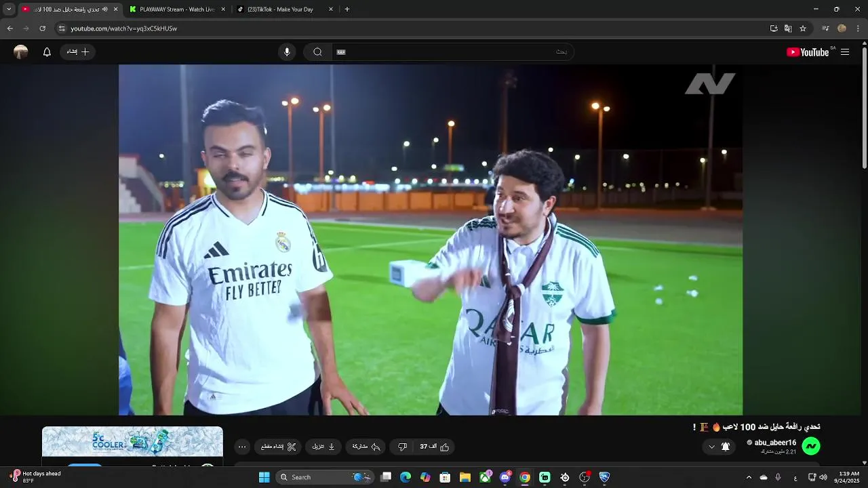Switch input language indicator ع
This screenshot has width=868, height=488.
tap(795, 477)
